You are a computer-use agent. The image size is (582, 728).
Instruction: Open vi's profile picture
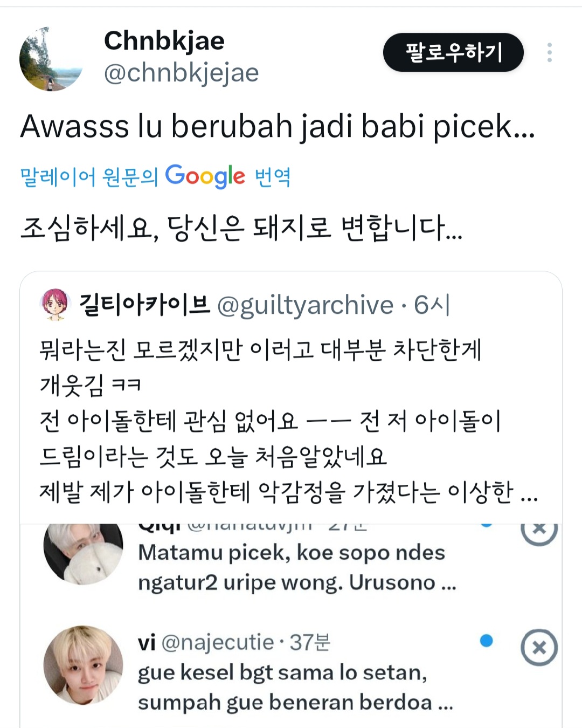click(x=83, y=665)
